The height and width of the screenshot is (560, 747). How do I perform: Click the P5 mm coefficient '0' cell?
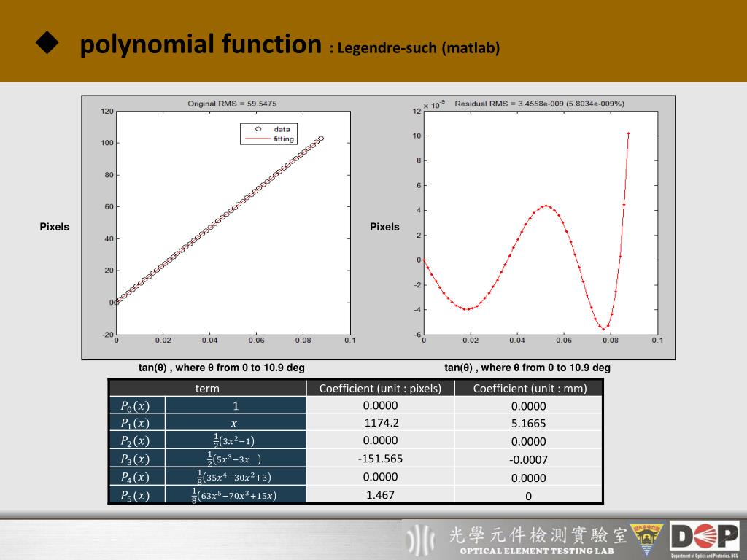pos(528,496)
